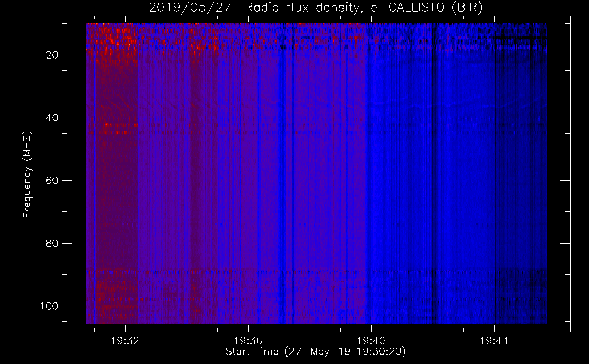This screenshot has height=364, width=589.
Task: Click the 'Start Time (27-May-19 19:30:20)' label
Action: pyautogui.click(x=316, y=352)
